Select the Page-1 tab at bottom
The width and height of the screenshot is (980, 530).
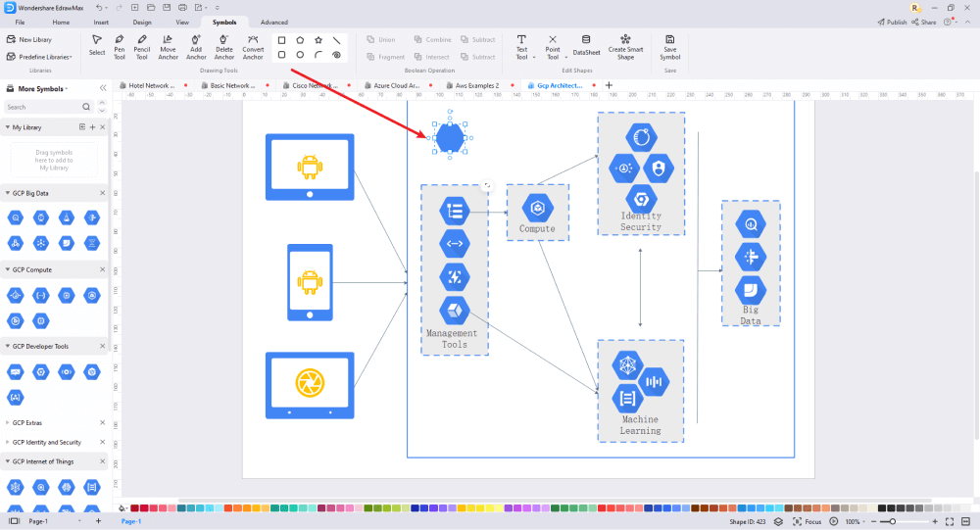pos(131,521)
